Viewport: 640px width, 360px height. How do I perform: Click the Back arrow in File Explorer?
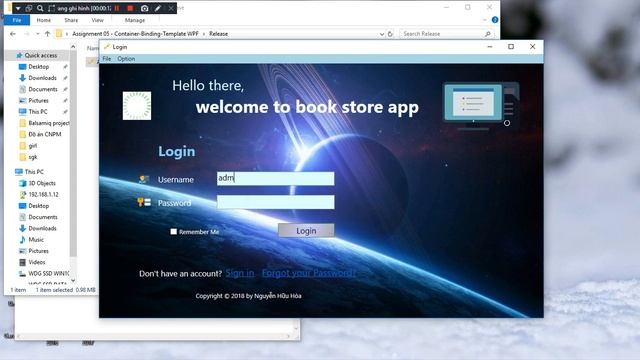[x=13, y=34]
